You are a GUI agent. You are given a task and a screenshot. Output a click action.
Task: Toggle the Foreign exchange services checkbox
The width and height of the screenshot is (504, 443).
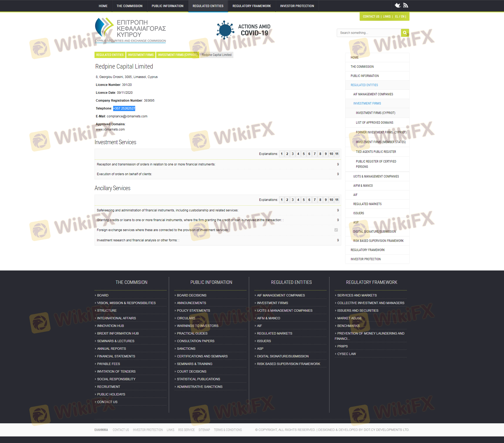point(336,230)
